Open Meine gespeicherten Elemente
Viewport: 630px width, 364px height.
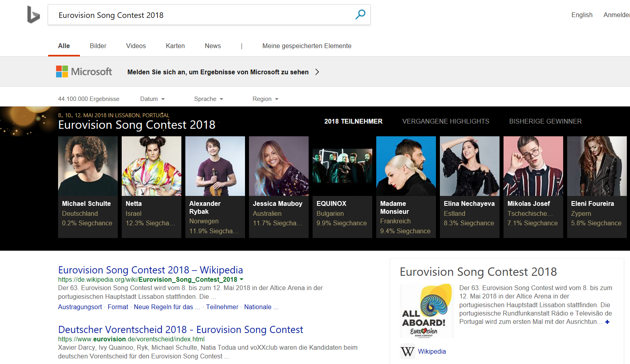(307, 46)
